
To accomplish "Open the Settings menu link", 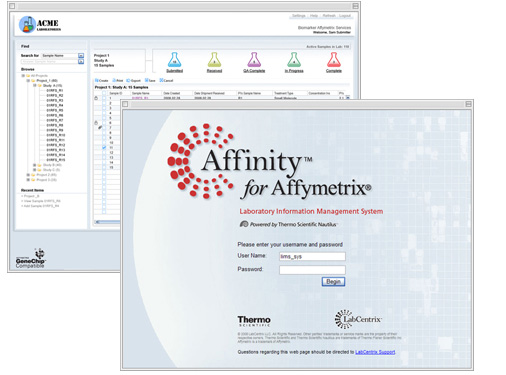I will click(299, 16).
